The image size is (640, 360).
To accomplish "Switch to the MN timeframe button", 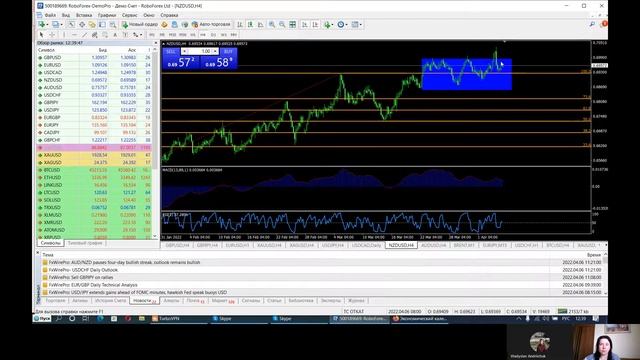I will pos(234,35).
